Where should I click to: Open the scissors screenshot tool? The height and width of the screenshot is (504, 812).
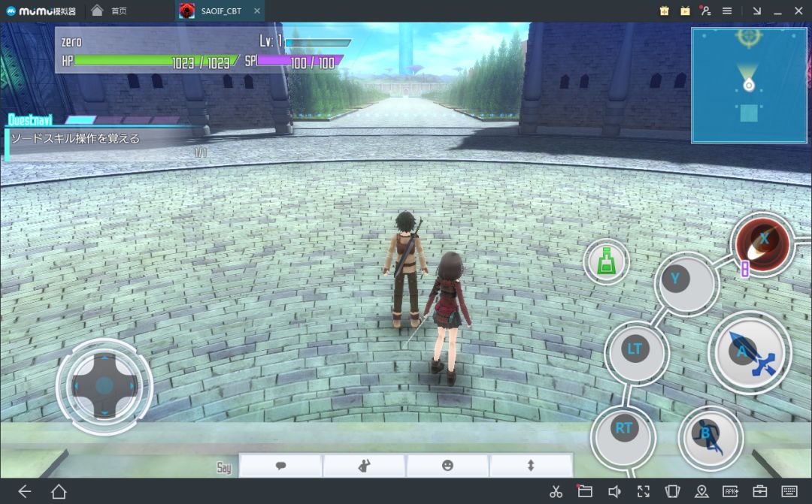556,491
